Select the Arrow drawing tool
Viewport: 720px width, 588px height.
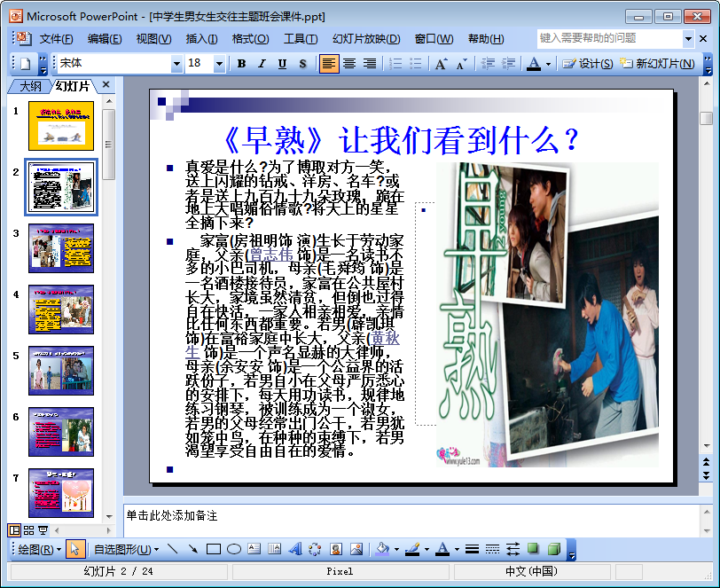(x=193, y=549)
